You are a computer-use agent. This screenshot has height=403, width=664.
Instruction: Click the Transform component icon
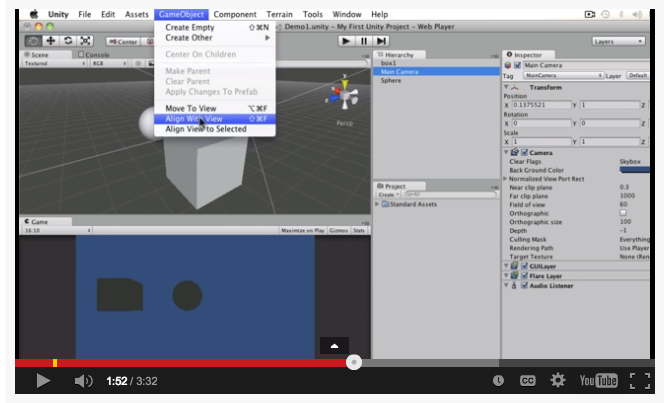[515, 87]
